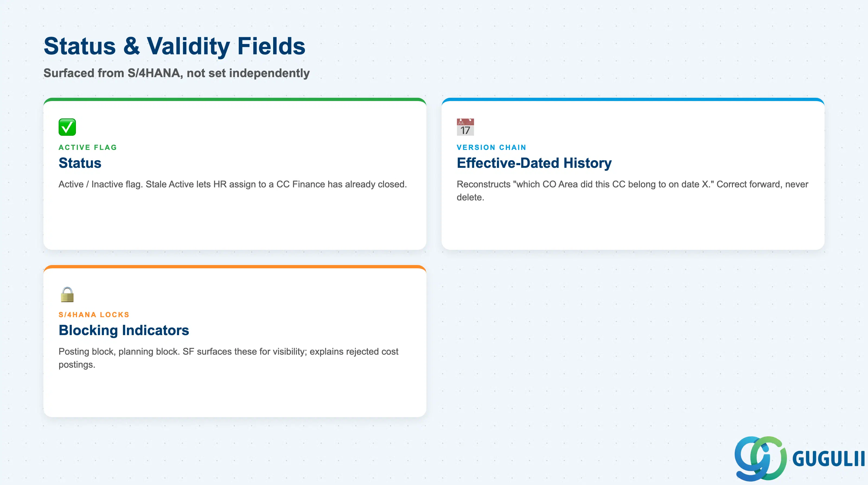Click the S/4HANA LOCKS label

pos(94,315)
